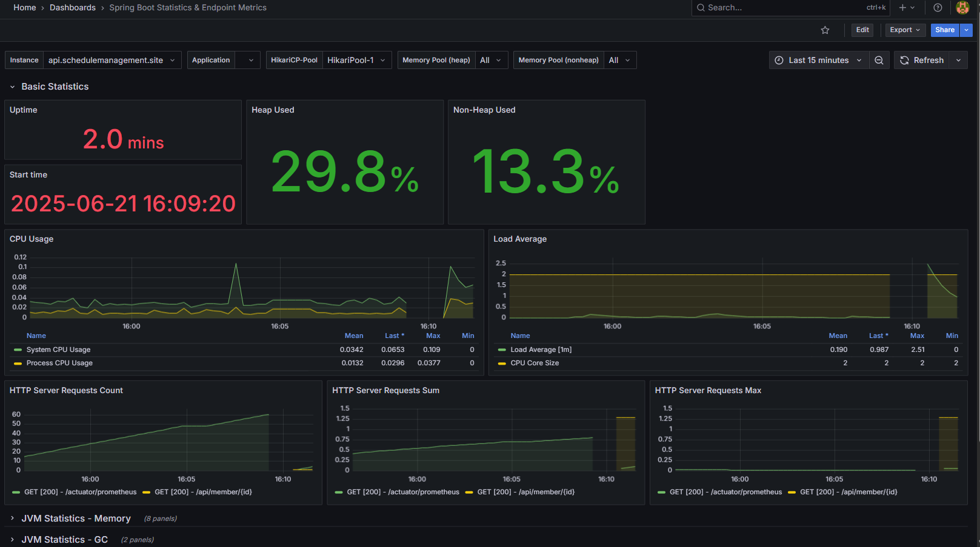The width and height of the screenshot is (980, 547).
Task: Click green swatch of System CPU Usage
Action: tap(18, 350)
